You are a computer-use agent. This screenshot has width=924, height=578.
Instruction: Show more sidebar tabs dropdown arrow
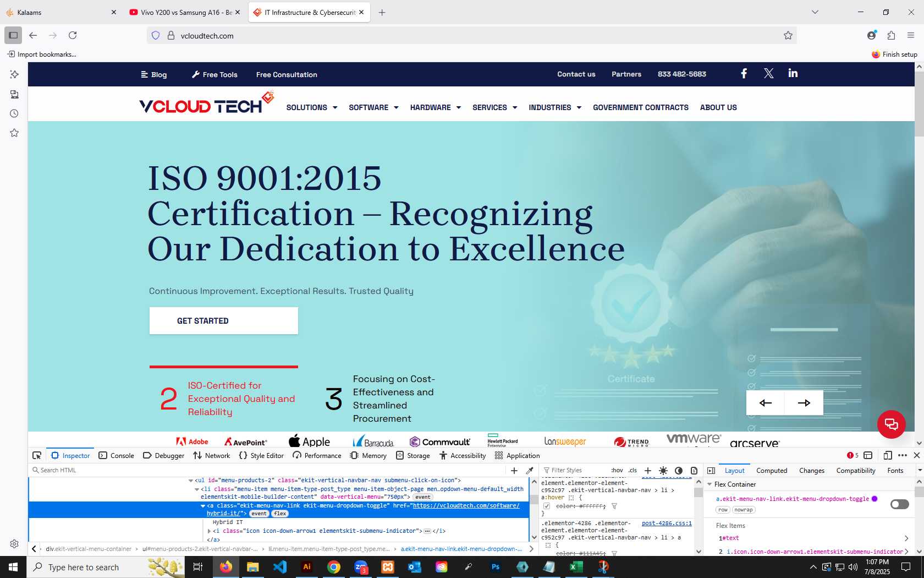[920, 470]
